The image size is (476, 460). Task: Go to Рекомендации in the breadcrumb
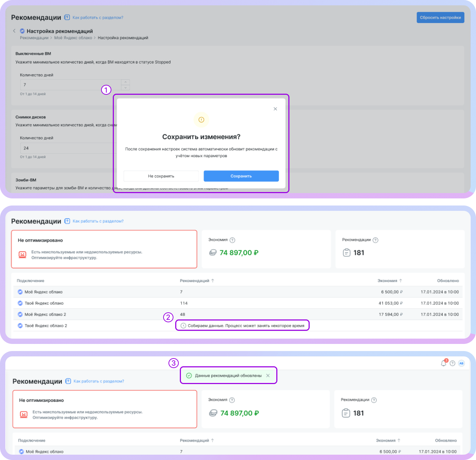point(34,38)
